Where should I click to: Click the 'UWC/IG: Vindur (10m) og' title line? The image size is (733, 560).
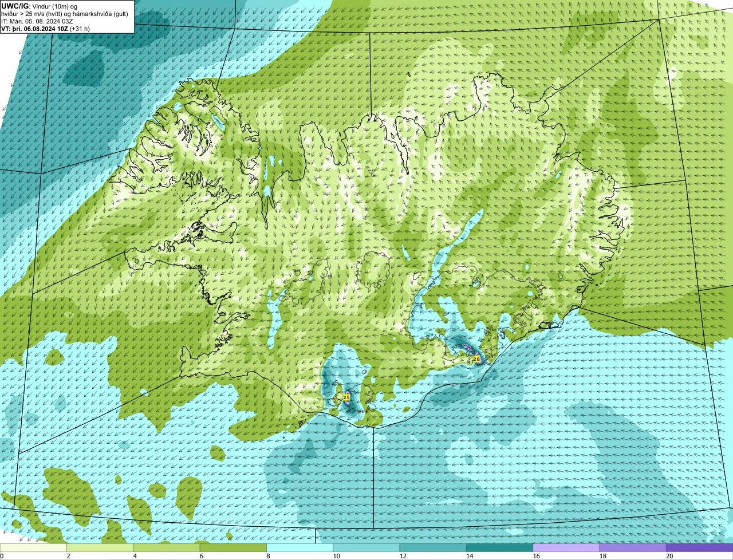(39, 6)
